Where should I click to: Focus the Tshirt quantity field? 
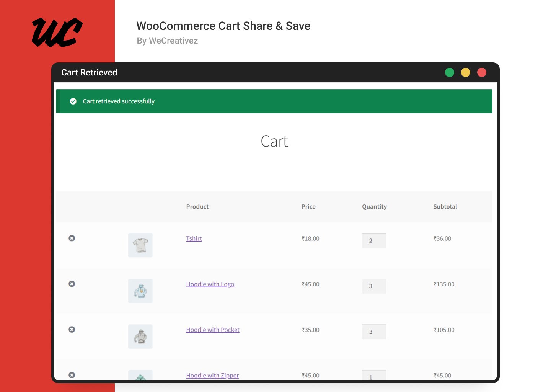374,241
